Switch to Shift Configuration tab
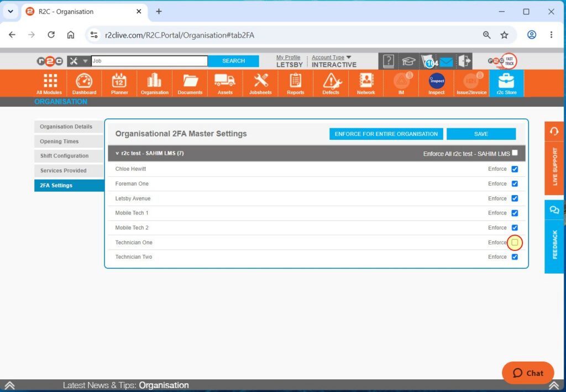Screen dimensions: 566x392 (x=69, y=156)
